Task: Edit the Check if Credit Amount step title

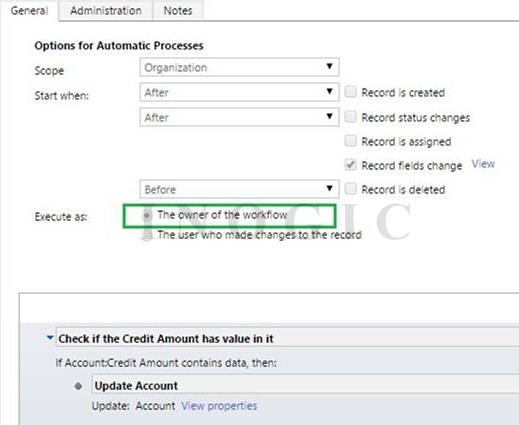Action: point(287,338)
